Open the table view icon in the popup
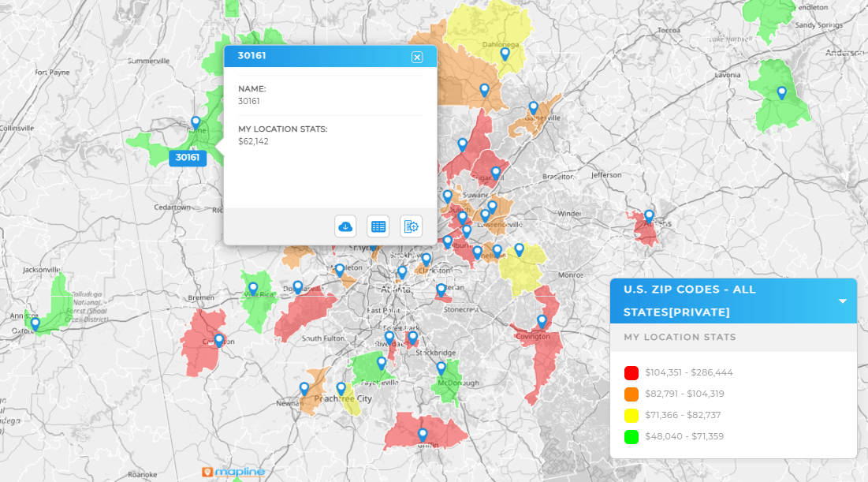This screenshot has height=482, width=868. pyautogui.click(x=378, y=226)
